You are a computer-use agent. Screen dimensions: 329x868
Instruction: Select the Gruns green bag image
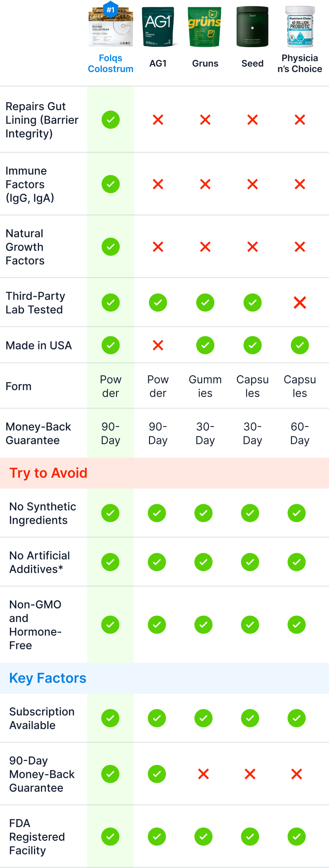tap(205, 26)
